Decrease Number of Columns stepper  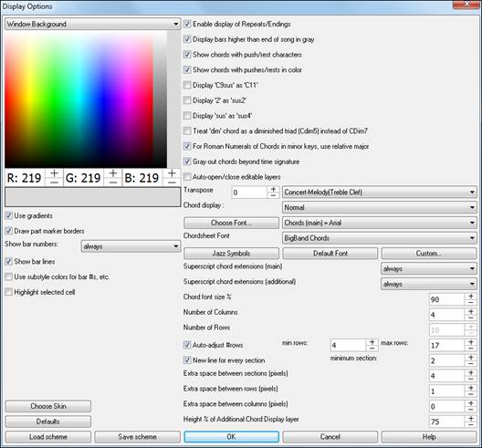pyautogui.click(x=471, y=318)
